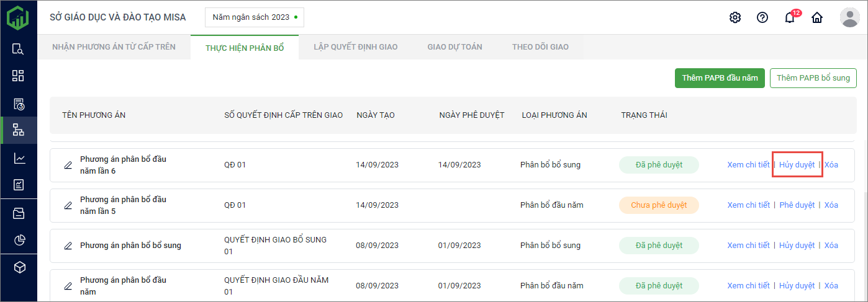Select the line chart icon in sidebar
This screenshot has height=302, width=868.
(x=19, y=158)
